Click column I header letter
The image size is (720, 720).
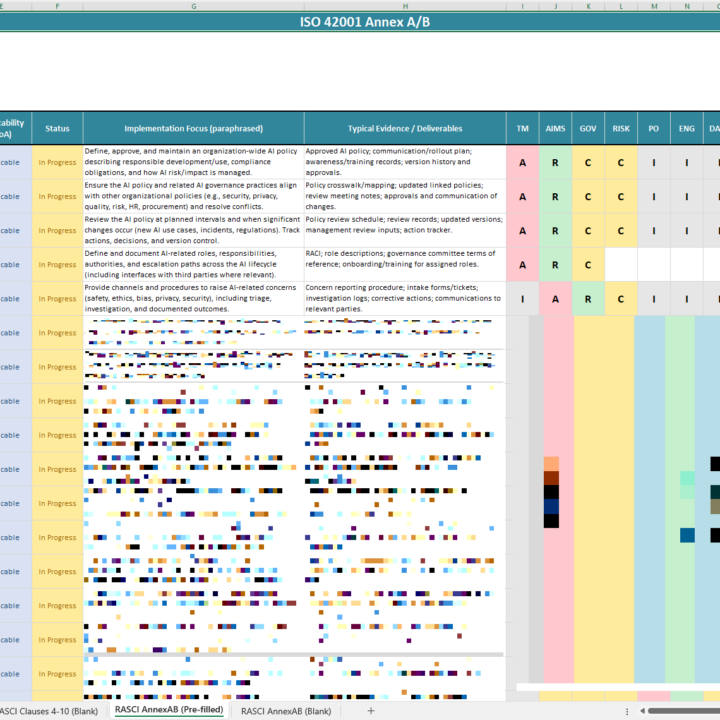523,6
